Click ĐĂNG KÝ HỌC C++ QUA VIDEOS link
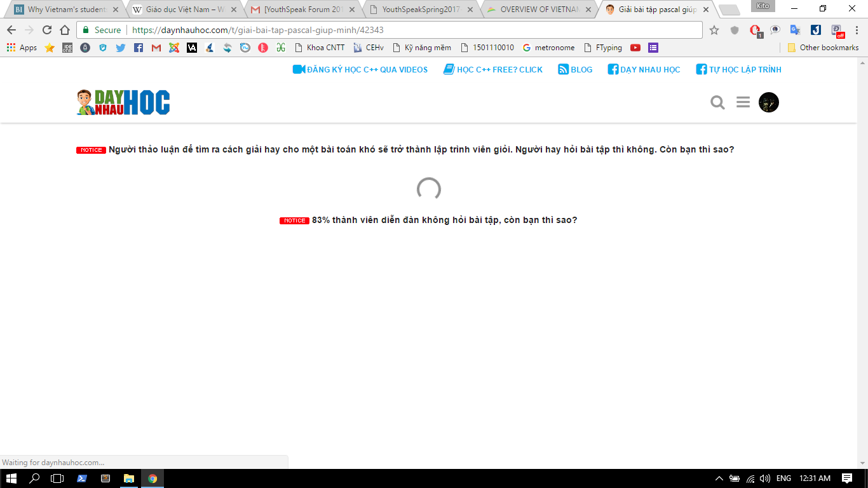The width and height of the screenshot is (868, 488). (x=360, y=69)
